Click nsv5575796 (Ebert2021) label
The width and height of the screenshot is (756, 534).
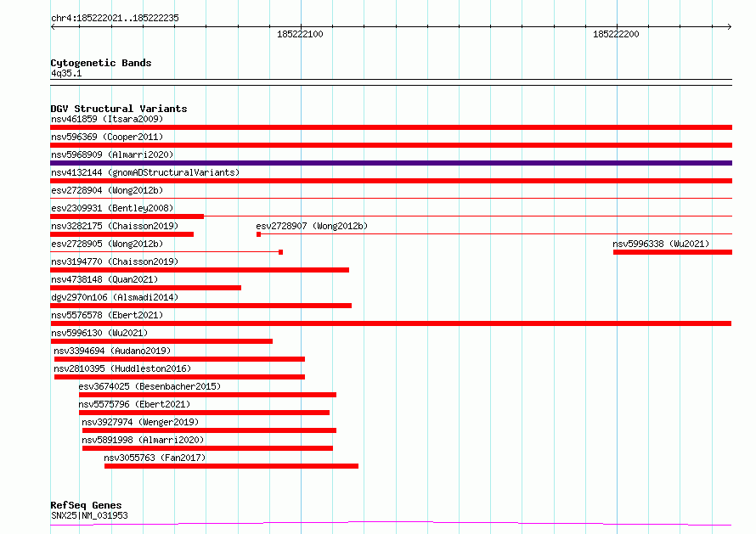click(134, 404)
